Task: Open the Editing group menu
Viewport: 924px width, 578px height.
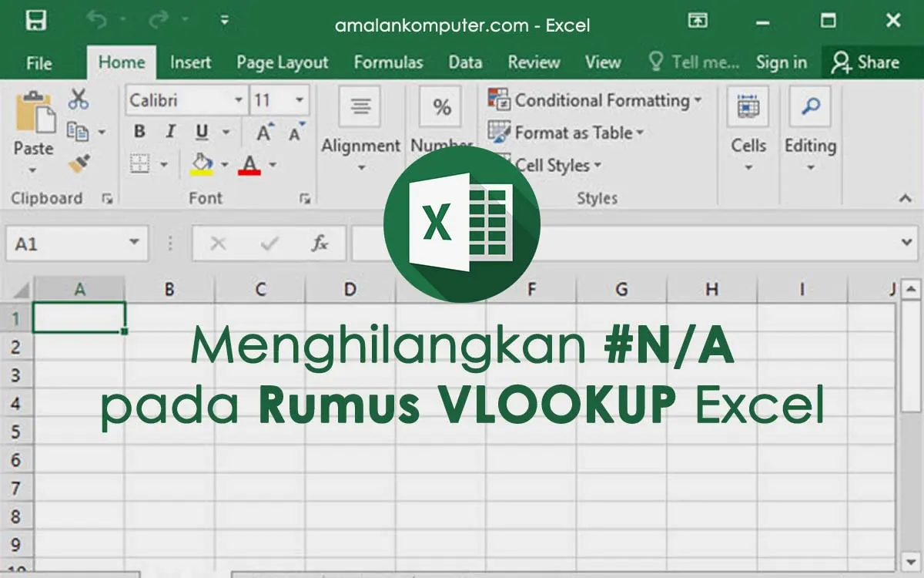Action: click(810, 129)
